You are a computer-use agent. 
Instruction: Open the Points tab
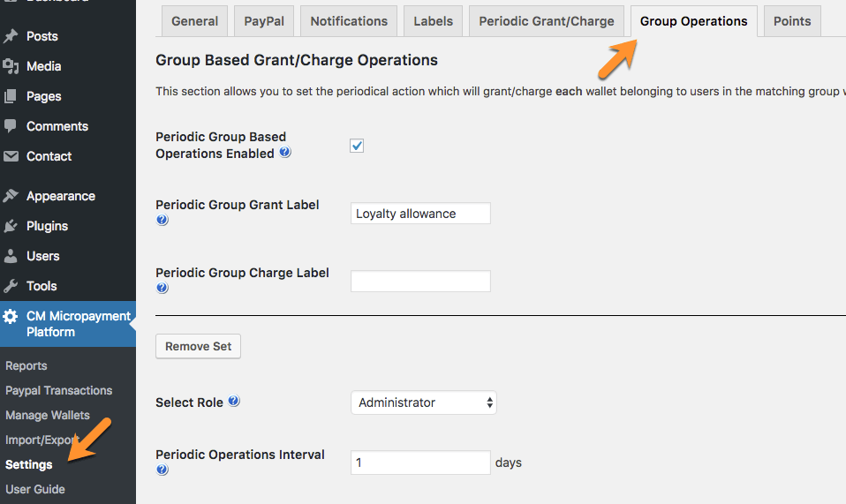click(791, 21)
